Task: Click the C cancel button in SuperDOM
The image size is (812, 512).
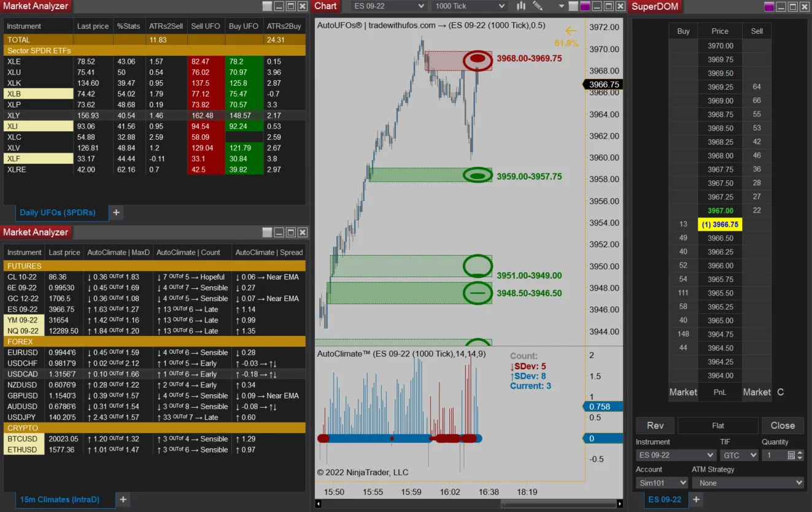Action: (780, 392)
